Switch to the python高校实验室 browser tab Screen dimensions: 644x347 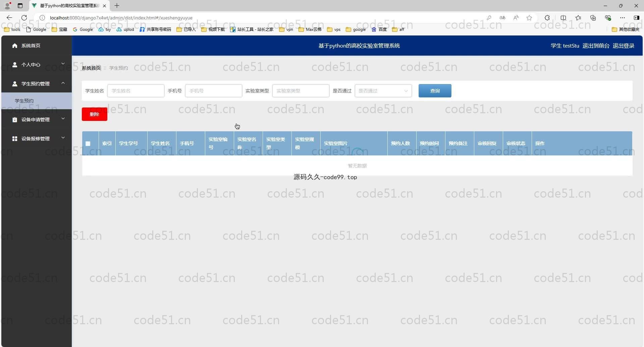pos(69,6)
